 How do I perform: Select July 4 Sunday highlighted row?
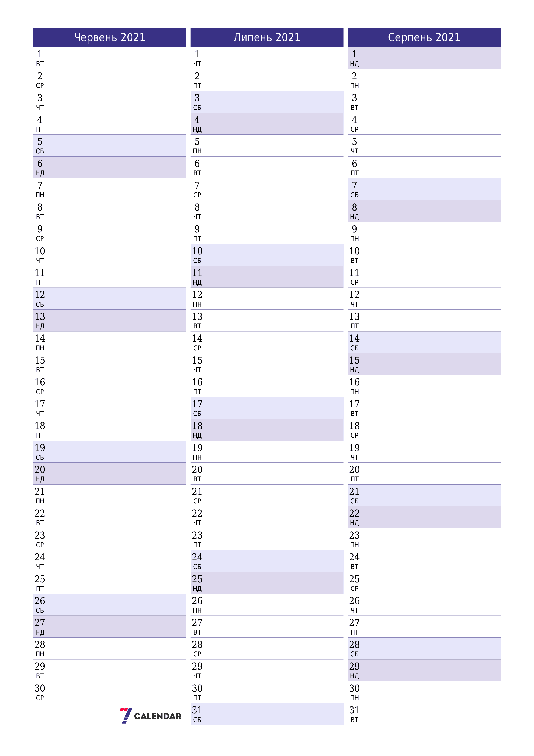click(x=267, y=123)
